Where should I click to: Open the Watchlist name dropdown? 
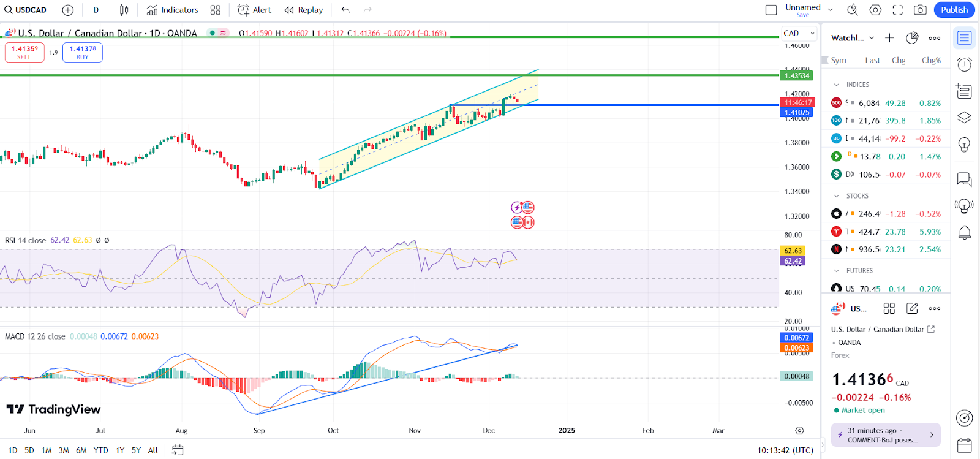[853, 38]
